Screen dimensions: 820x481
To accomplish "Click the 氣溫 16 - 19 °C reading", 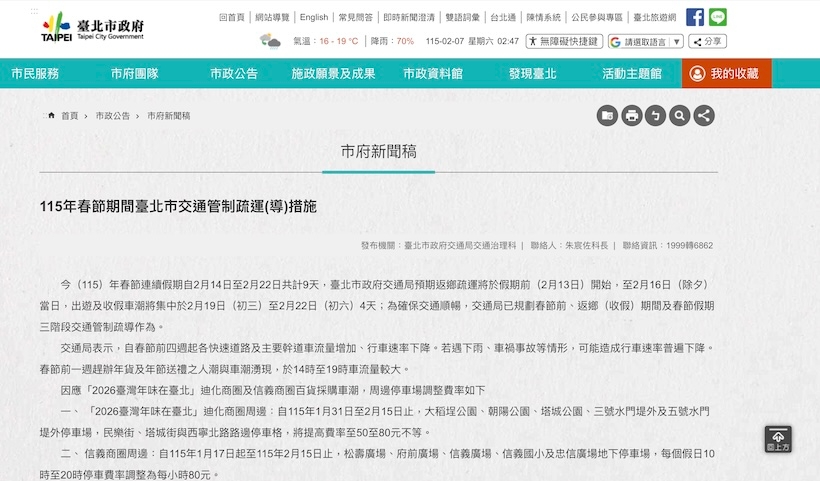I will (325, 41).
